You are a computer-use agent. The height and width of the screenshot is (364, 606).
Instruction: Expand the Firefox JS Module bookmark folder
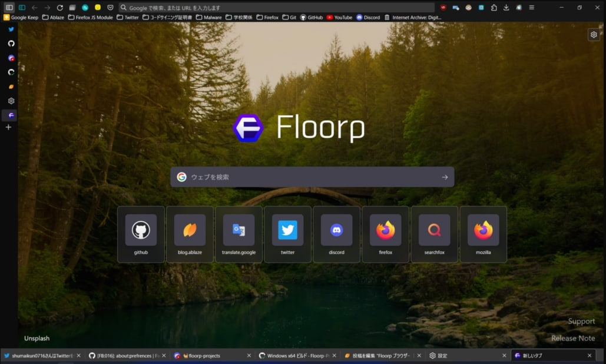[x=90, y=18]
